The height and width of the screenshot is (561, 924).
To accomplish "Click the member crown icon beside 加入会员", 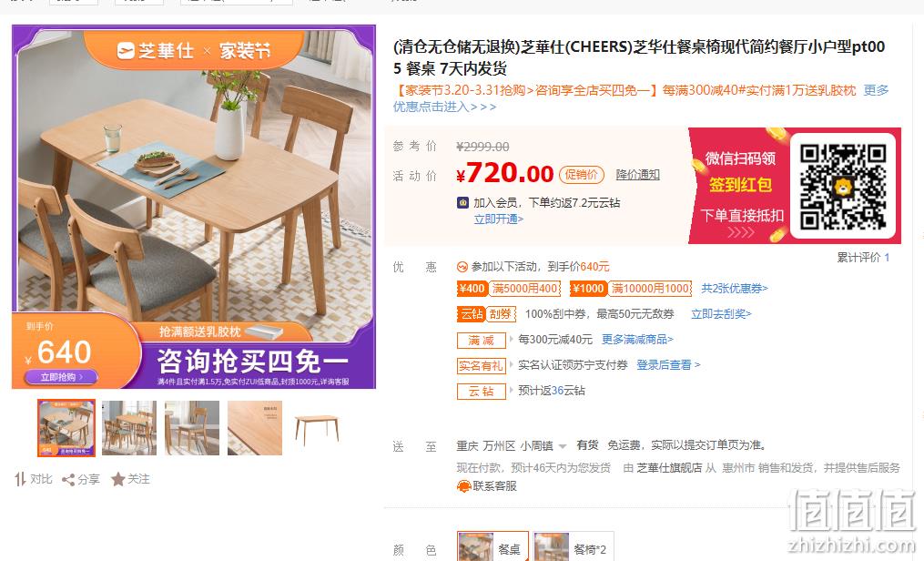I will (463, 203).
